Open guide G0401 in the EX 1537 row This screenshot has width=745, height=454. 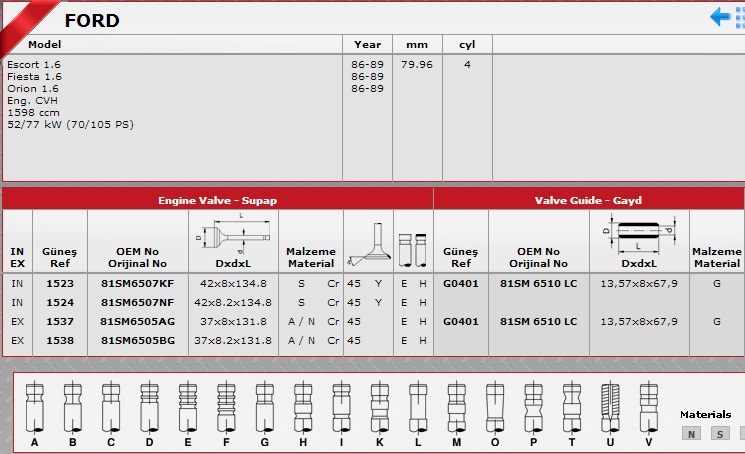click(x=460, y=322)
